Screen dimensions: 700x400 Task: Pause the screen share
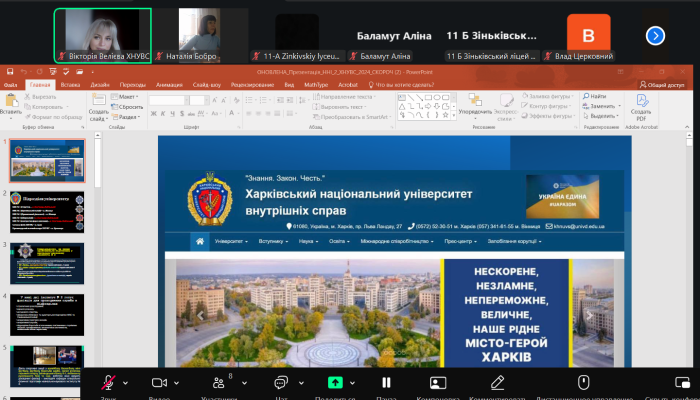386,382
